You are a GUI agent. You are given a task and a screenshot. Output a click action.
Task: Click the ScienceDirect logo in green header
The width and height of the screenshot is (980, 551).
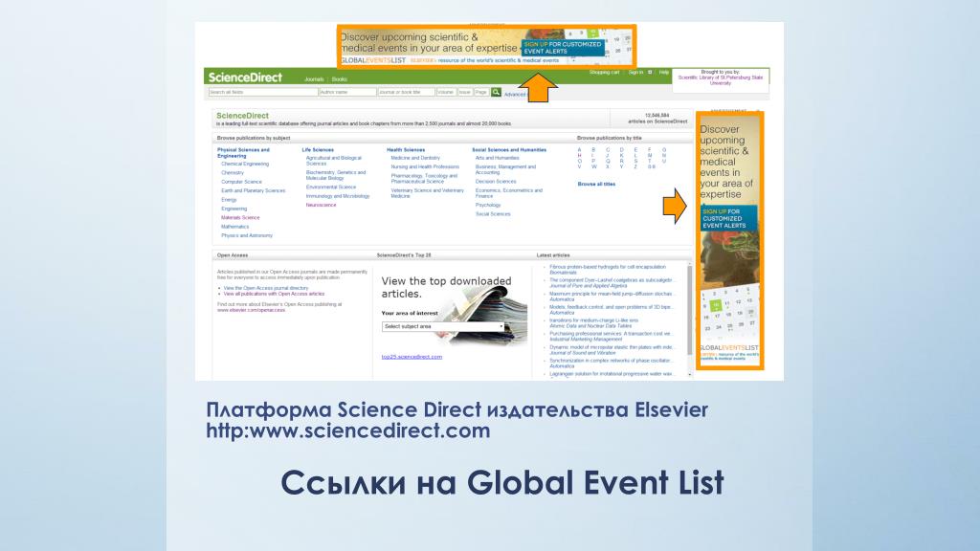(x=245, y=77)
